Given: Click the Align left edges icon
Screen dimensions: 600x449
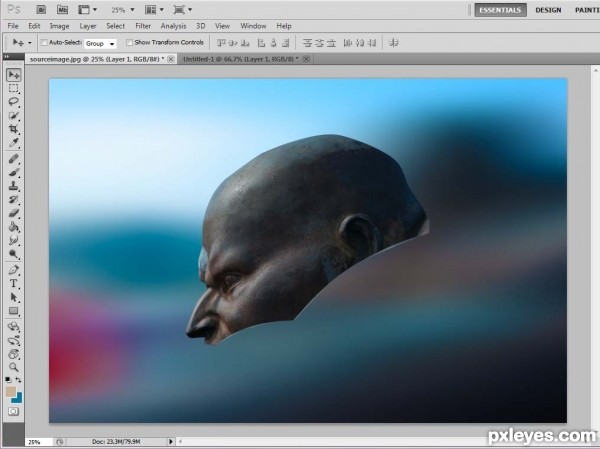Looking at the screenshot, I should 261,43.
